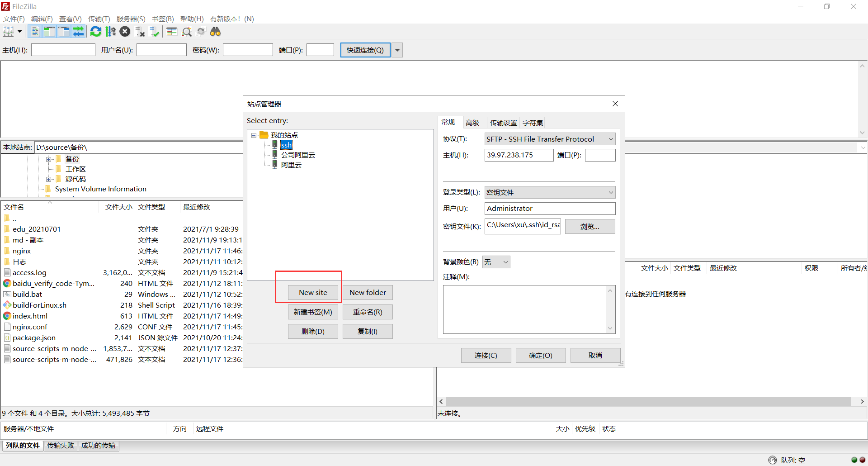Open the 传输(T) menu
868x466 pixels.
(x=99, y=19)
